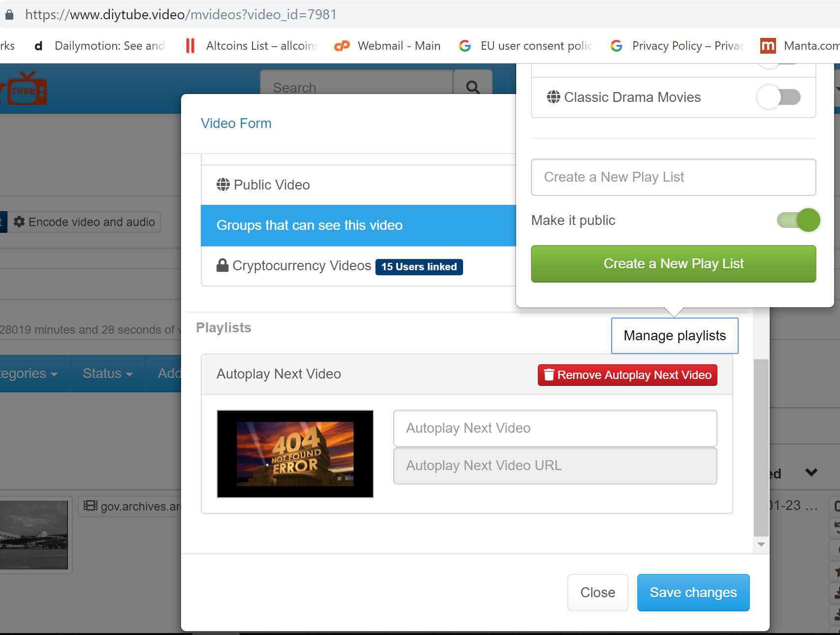The image size is (840, 635).
Task: Click the padlock icon in the address bar
Action: pos(9,14)
